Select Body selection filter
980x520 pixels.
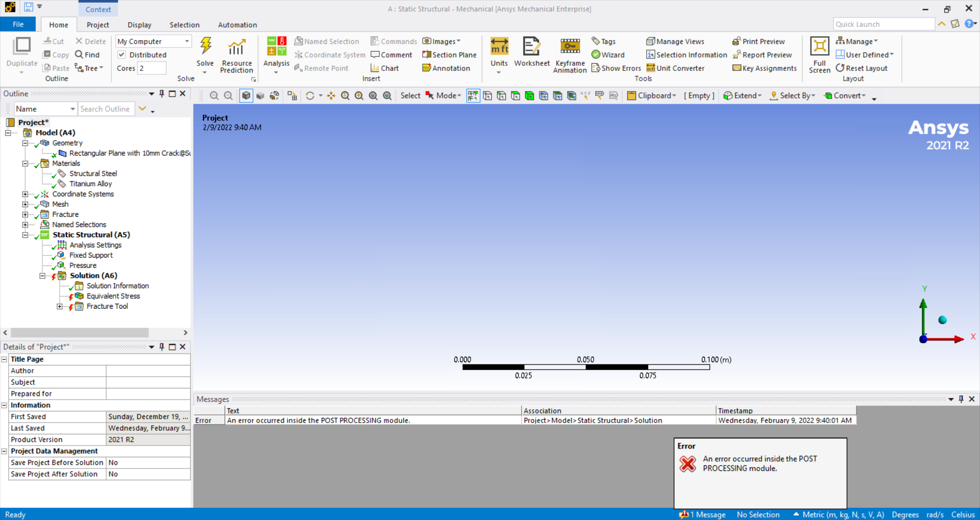[530, 95]
